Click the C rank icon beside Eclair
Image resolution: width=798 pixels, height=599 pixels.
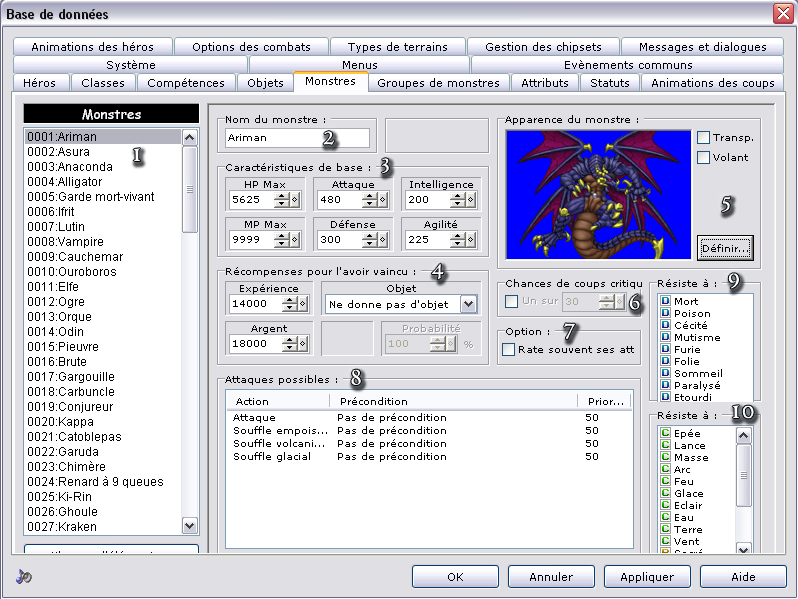coord(665,505)
